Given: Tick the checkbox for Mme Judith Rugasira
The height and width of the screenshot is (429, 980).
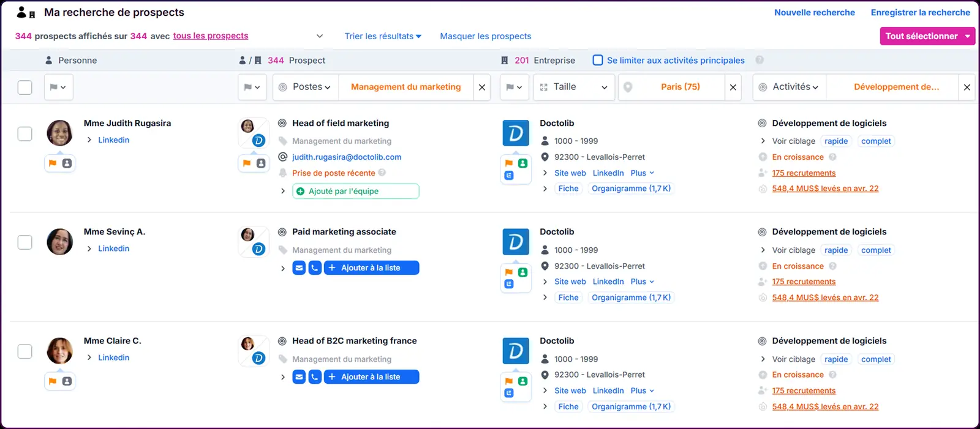Looking at the screenshot, I should (24, 134).
